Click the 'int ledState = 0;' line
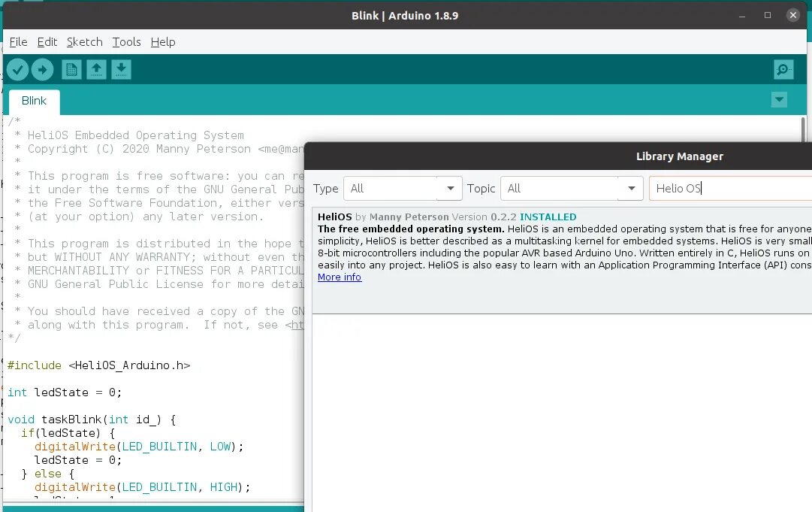This screenshot has width=812, height=512. tap(65, 392)
